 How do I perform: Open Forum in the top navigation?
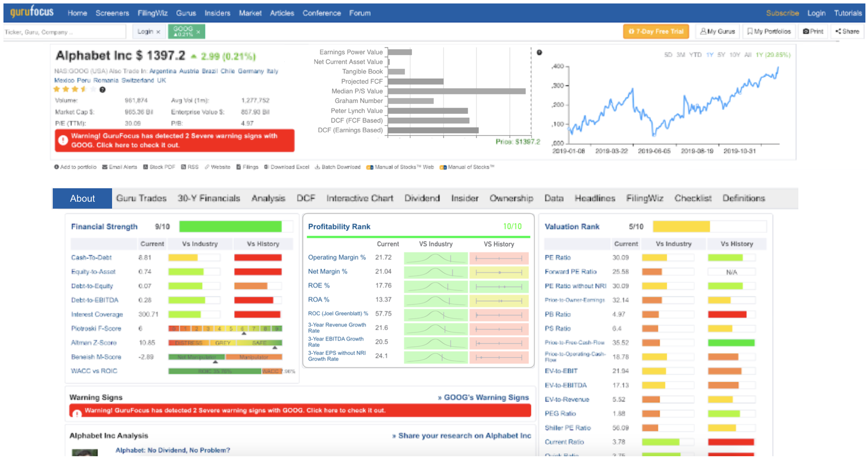pyautogui.click(x=360, y=13)
